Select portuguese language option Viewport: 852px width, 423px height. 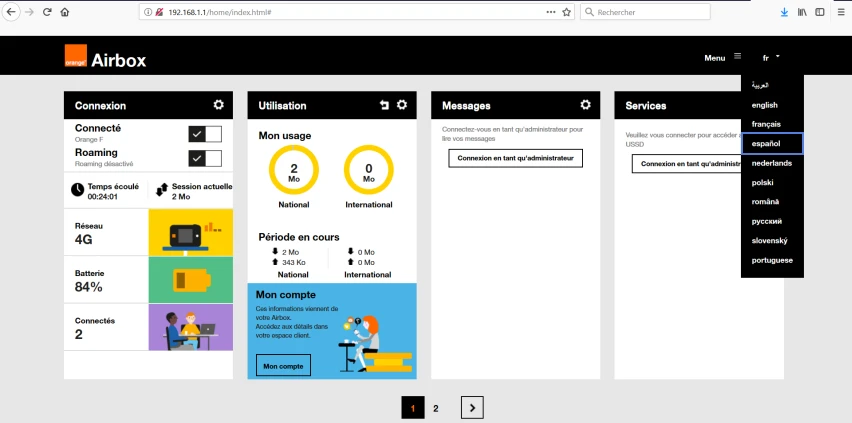tap(772, 260)
